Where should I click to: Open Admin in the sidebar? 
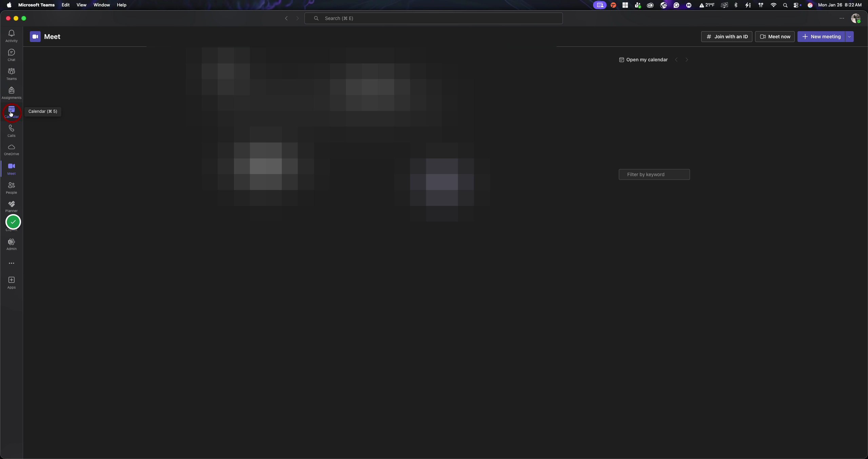(x=11, y=244)
